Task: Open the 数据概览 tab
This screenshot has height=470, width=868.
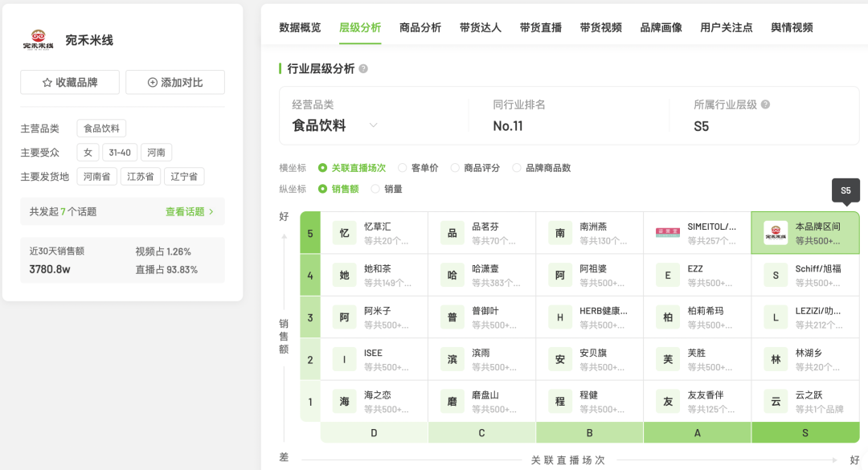Action: (x=300, y=27)
